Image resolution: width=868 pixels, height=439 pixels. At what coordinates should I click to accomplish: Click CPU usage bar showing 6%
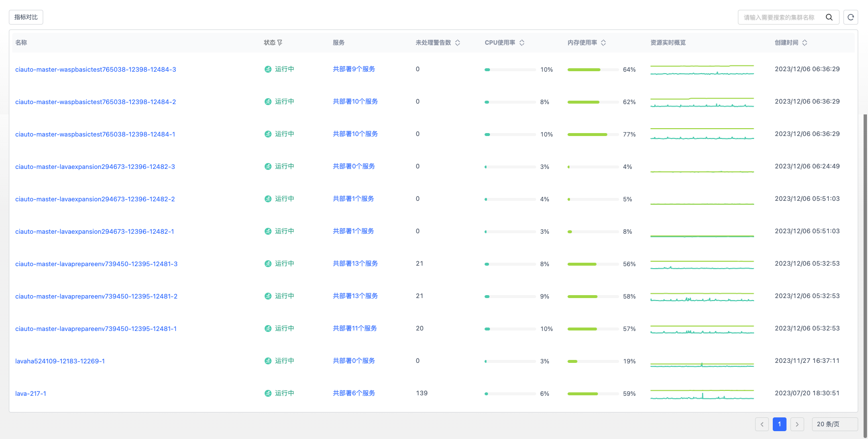510,394
